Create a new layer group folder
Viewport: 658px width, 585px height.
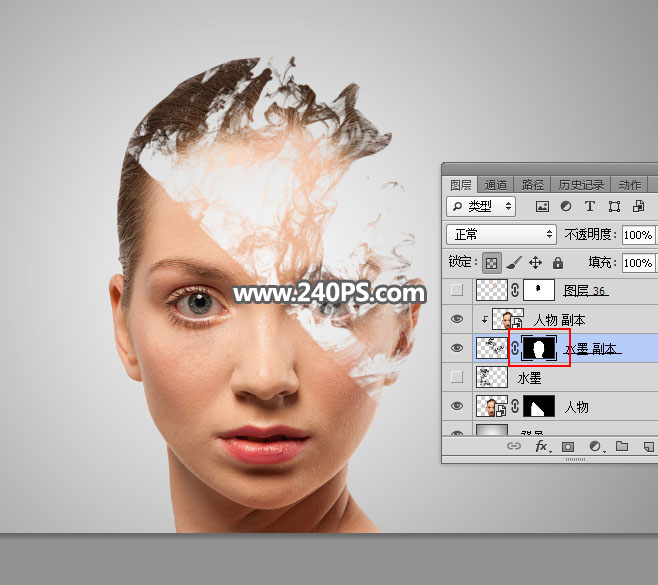coord(622,446)
